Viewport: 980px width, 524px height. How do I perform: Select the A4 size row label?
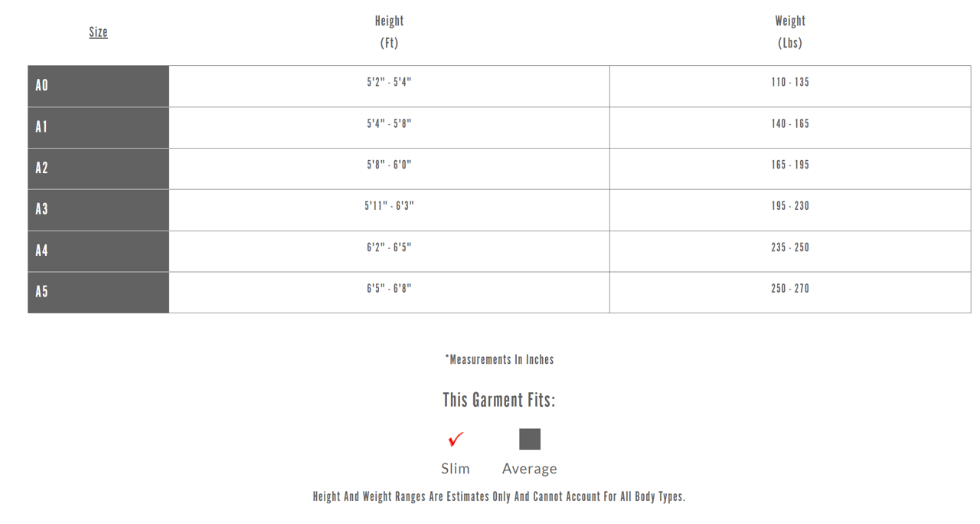[x=42, y=251]
